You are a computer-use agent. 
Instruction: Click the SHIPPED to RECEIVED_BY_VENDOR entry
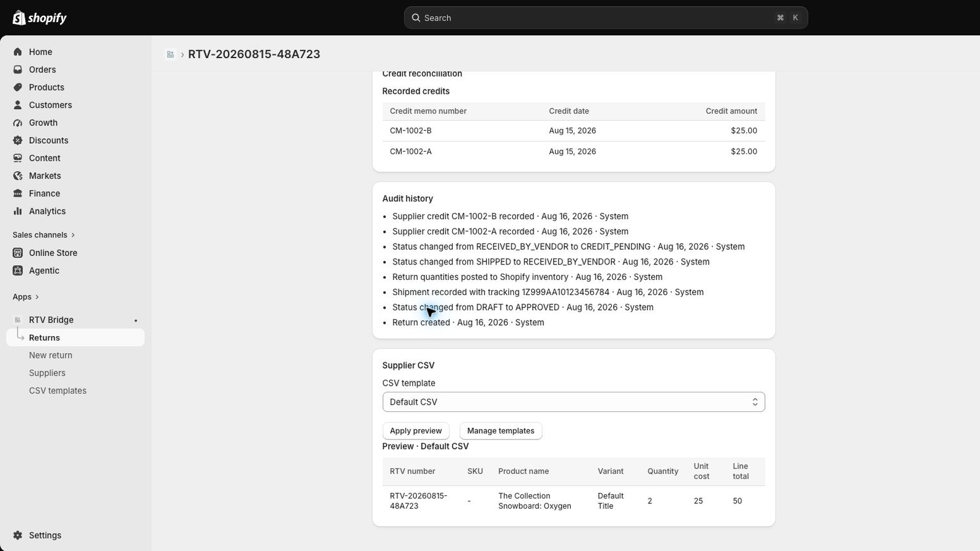tap(551, 262)
